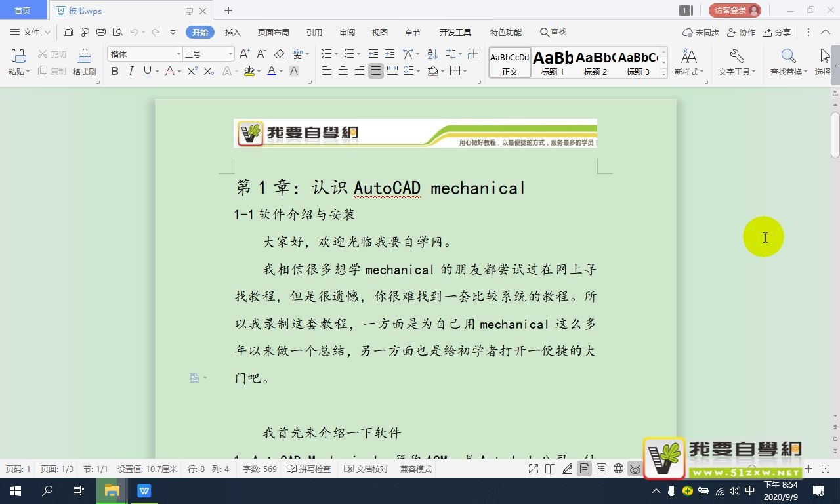Toggle Bold formatting

point(115,71)
